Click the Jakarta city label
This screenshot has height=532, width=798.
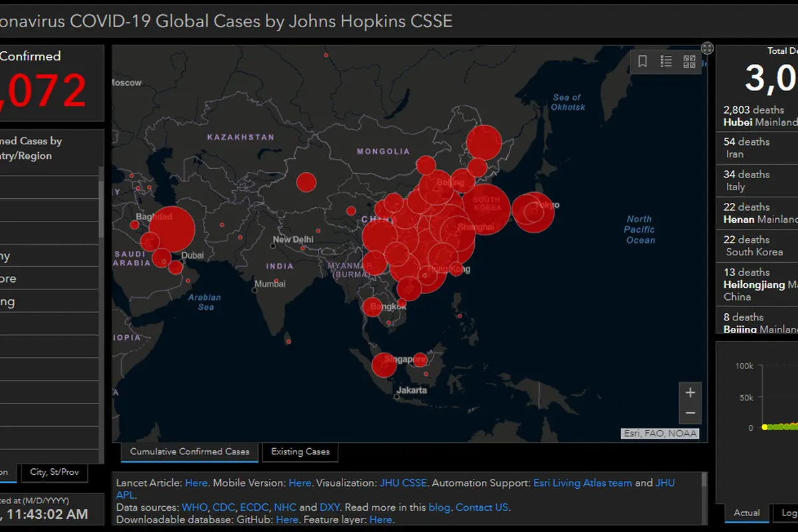click(x=412, y=390)
